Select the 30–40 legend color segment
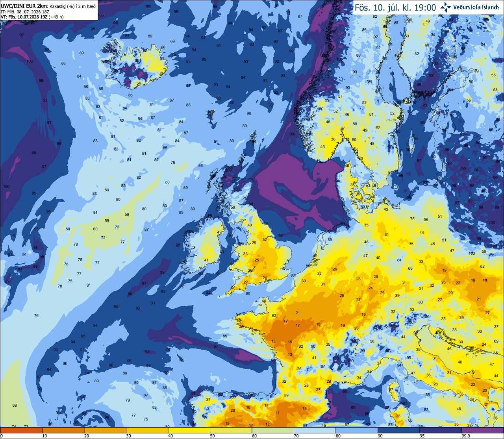This screenshot has width=504, height=439. click(147, 430)
